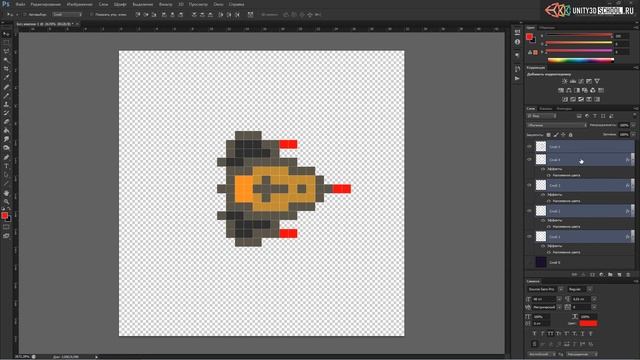Enable Показать упр. элем. checkbox
This screenshot has height=360, width=640.
click(x=91, y=15)
